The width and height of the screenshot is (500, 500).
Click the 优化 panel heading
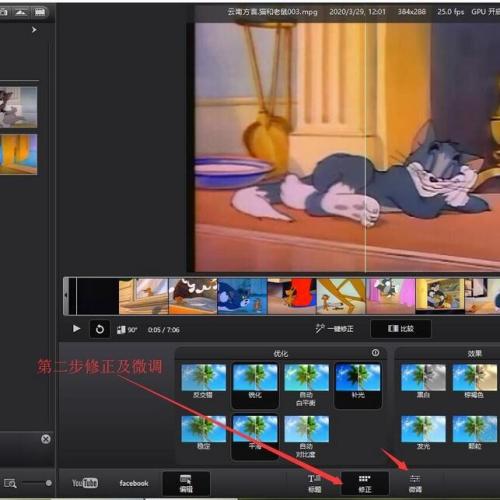(x=280, y=353)
